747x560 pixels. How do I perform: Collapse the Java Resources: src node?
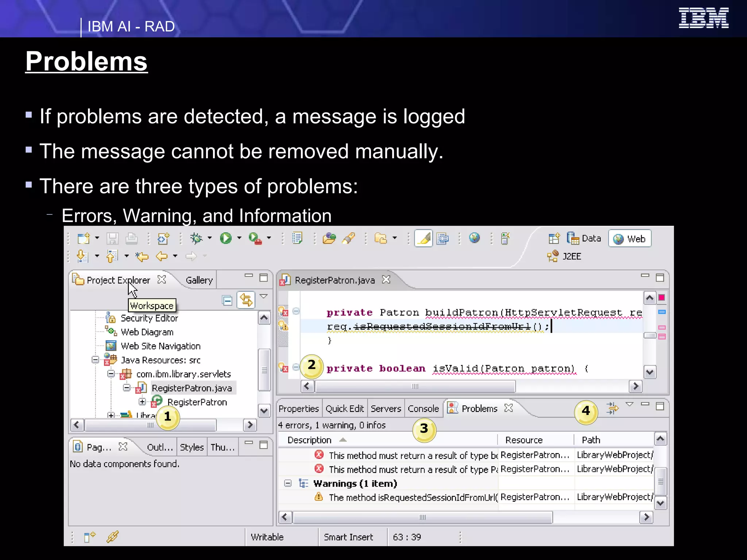click(x=95, y=360)
